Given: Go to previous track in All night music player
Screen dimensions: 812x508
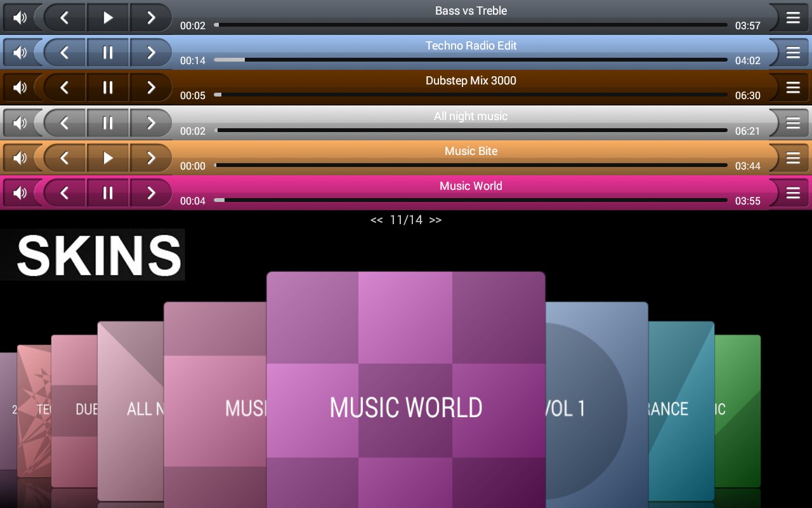Looking at the screenshot, I should point(64,123).
